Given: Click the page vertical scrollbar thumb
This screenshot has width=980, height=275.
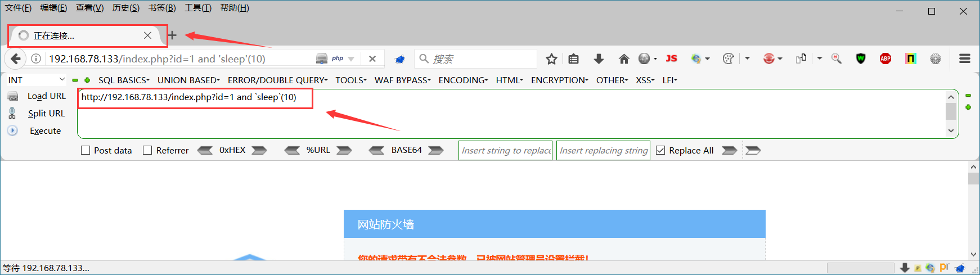Looking at the screenshot, I should tap(973, 179).
